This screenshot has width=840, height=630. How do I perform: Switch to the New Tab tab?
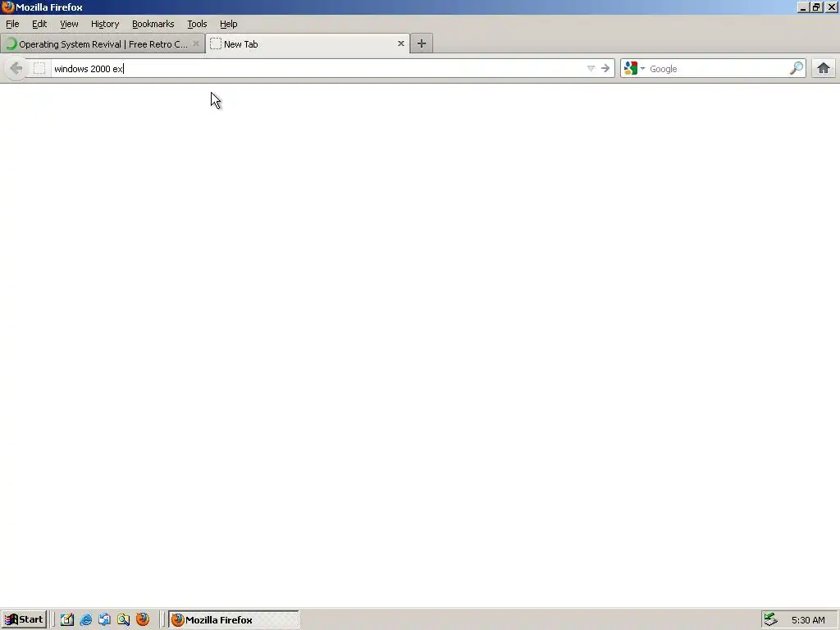click(308, 44)
